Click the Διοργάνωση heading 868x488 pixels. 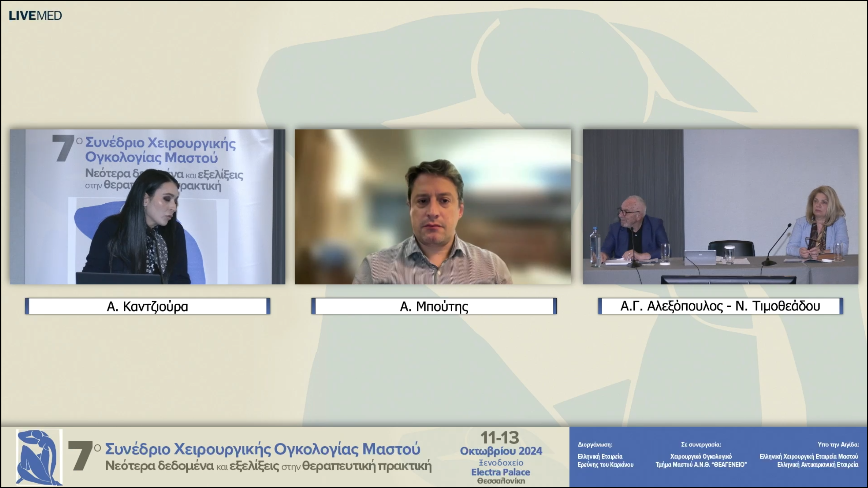[x=595, y=445]
